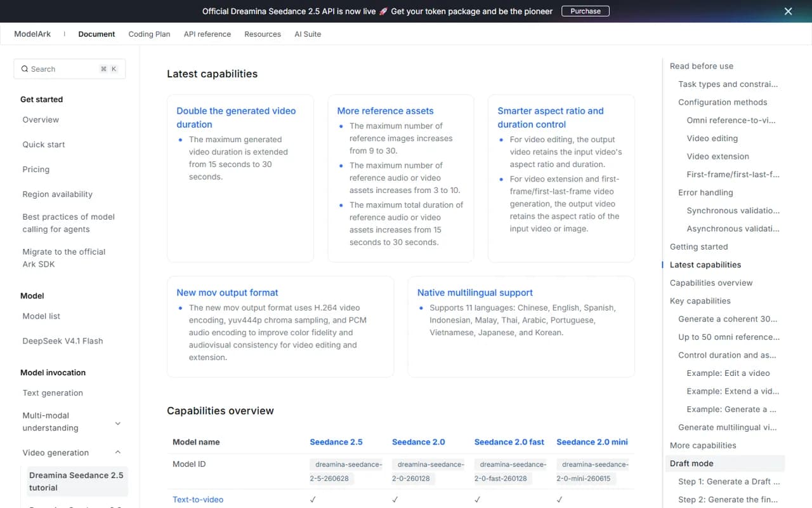Jump to Read before use in contents
The width and height of the screenshot is (812, 508).
(x=702, y=66)
